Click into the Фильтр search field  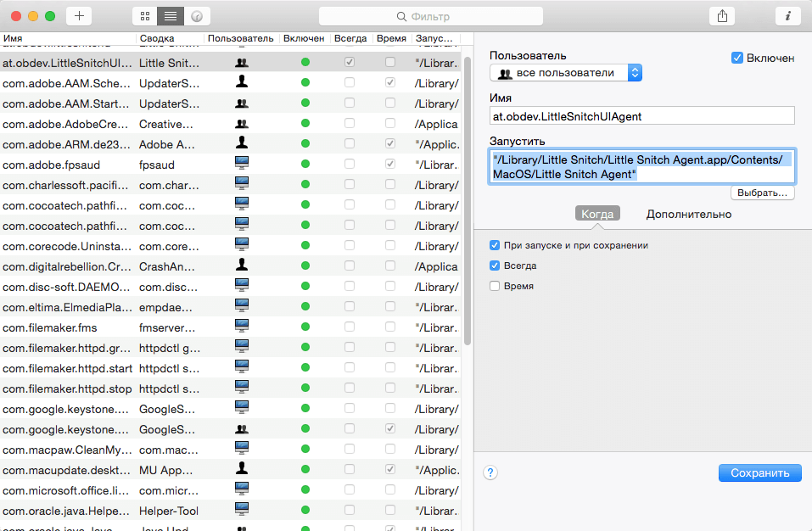431,17
